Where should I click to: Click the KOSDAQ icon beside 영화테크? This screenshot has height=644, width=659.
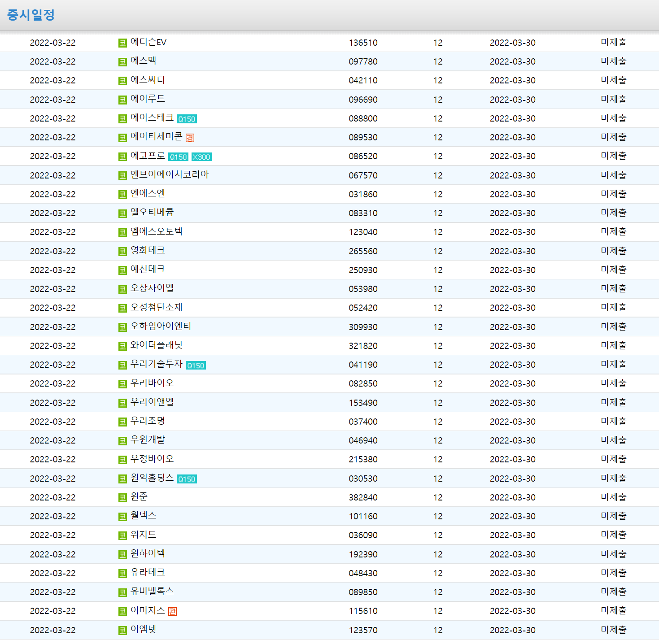(x=122, y=252)
